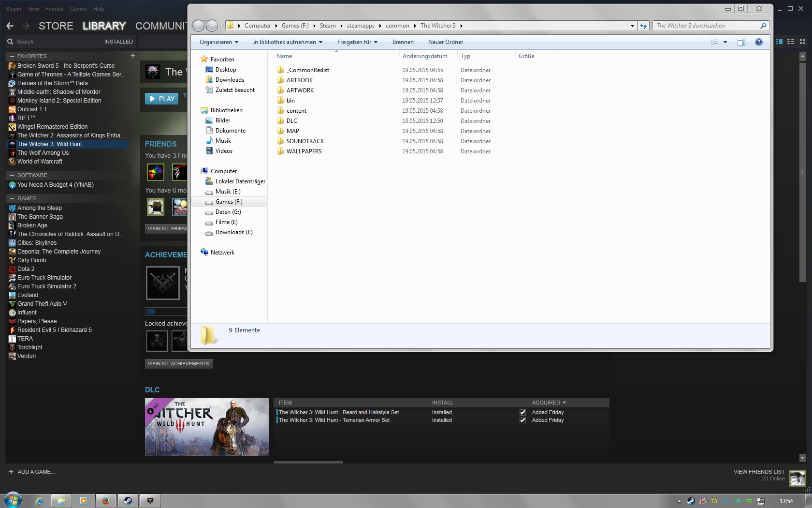Click the Steam library search magnifier icon
Viewport: 812px width, 508px height.
click(10, 42)
